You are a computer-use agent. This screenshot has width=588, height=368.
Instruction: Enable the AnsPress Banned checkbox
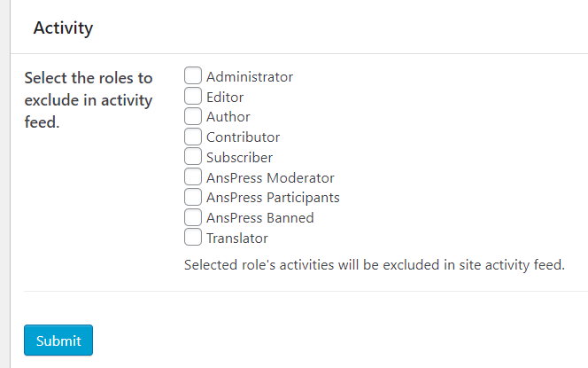click(193, 217)
